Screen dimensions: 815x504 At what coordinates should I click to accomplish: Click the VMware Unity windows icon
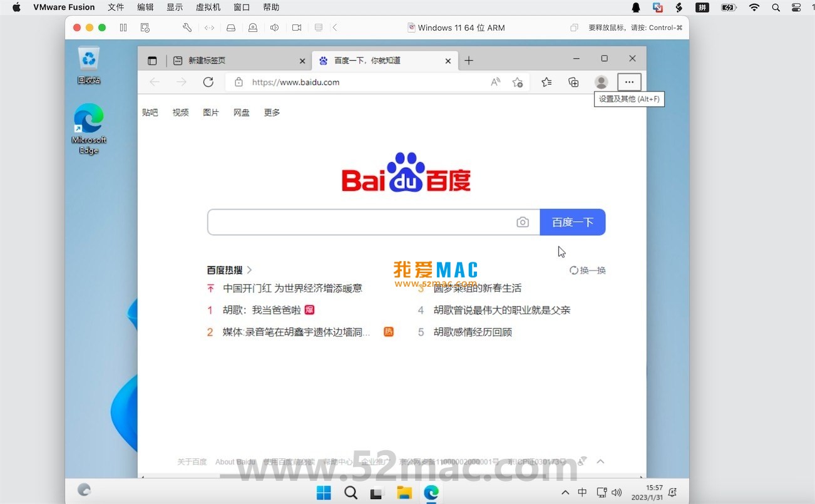[x=574, y=28]
